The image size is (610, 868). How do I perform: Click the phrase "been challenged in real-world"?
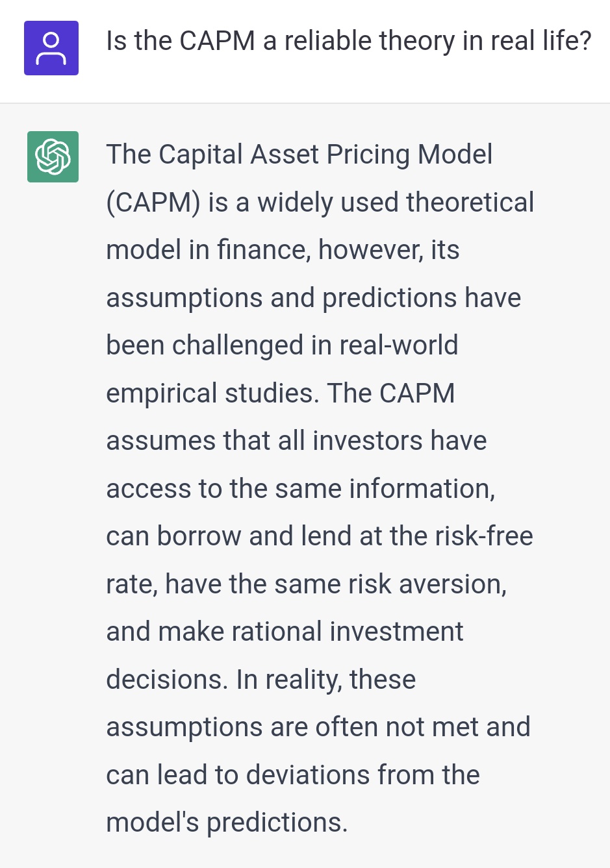pyautogui.click(x=282, y=345)
